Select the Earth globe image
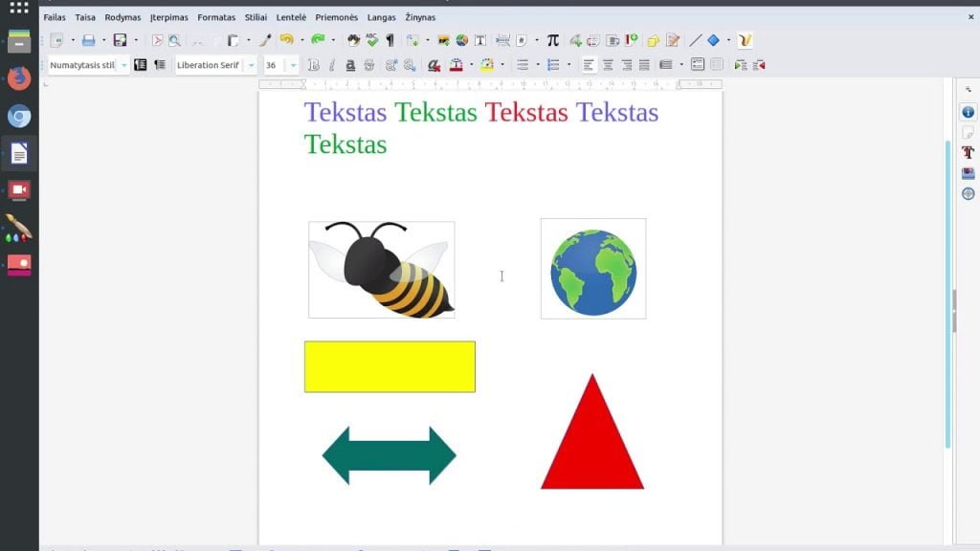This screenshot has width=980, height=551. click(593, 269)
